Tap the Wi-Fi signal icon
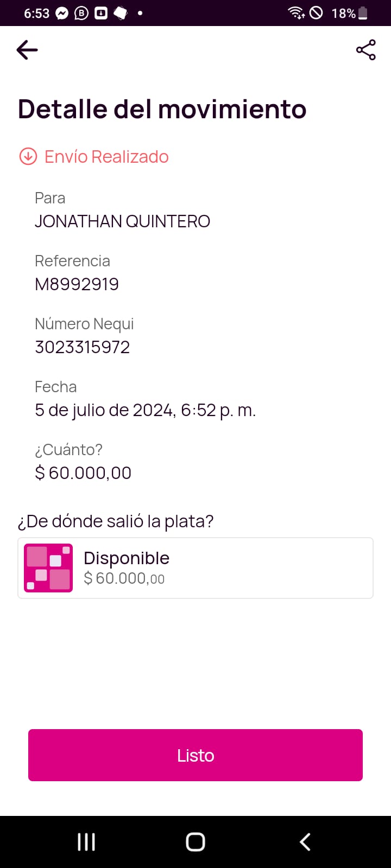391x868 pixels. (296, 13)
